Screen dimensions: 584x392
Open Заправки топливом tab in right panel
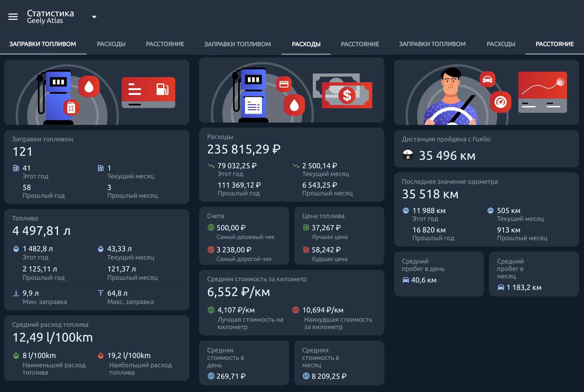point(432,44)
